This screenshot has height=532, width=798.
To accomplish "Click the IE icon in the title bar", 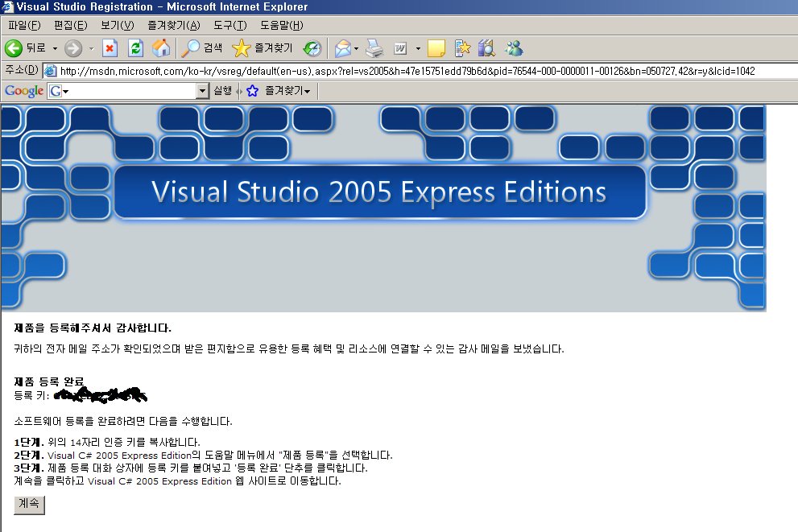I will point(6,6).
